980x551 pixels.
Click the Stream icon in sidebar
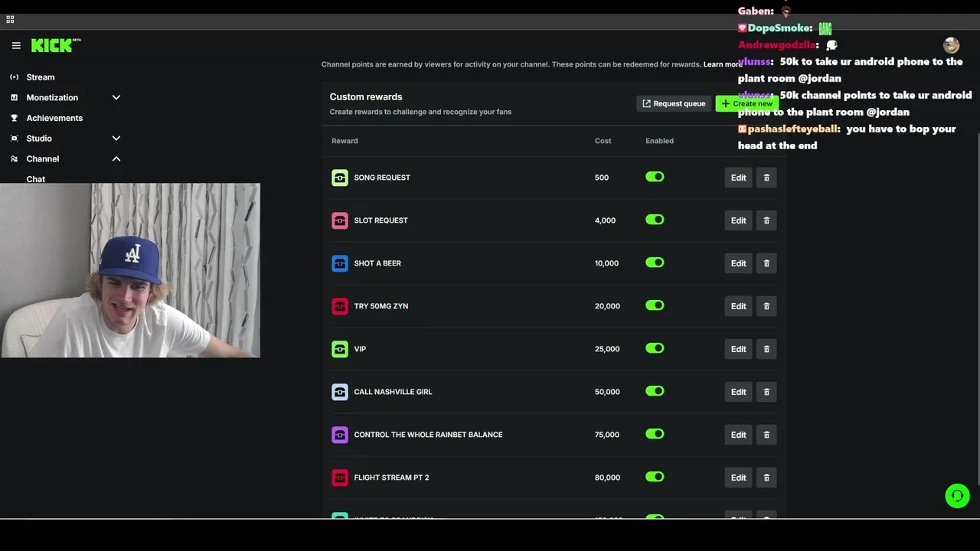[x=15, y=77]
